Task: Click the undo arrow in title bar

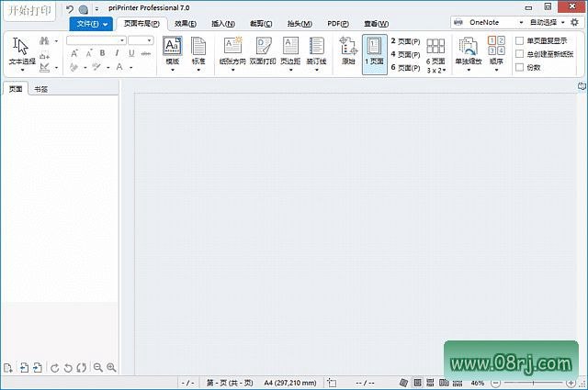Action: coord(70,9)
